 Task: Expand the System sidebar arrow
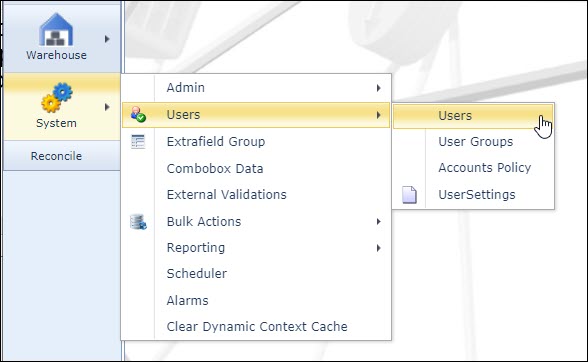click(107, 107)
